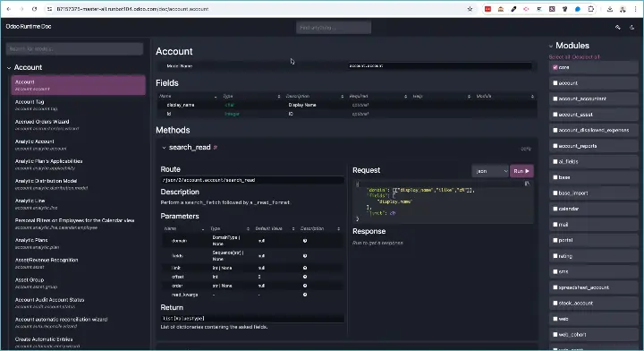Sort Parameters table by Name column
The image size is (644, 351).
[184, 228]
